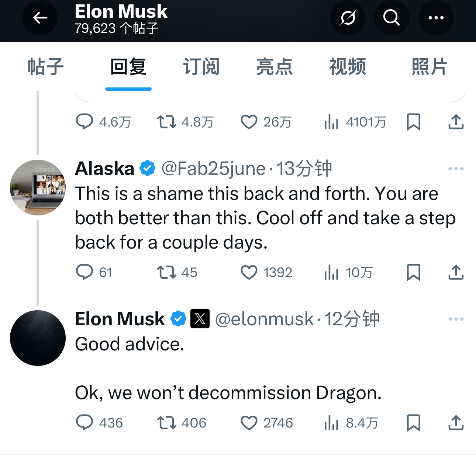The width and height of the screenshot is (476, 464).
Task: Like Alaska's reply with 1392 likes
Action: point(249,273)
